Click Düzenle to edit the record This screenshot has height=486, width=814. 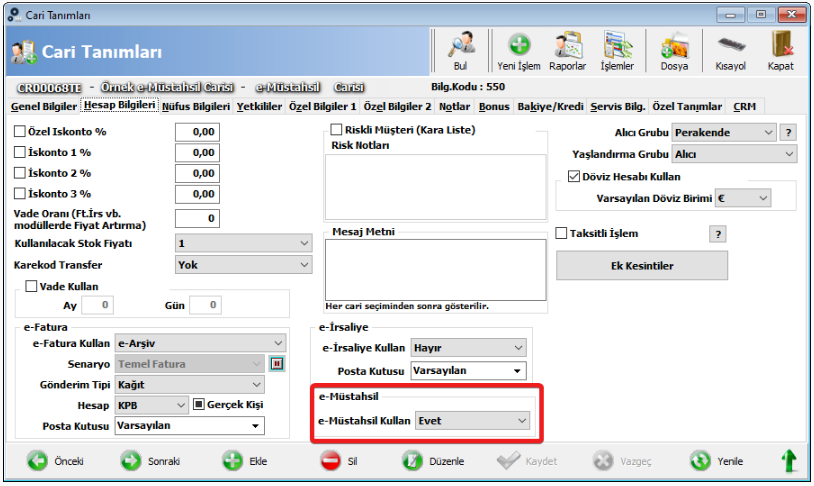point(433,461)
